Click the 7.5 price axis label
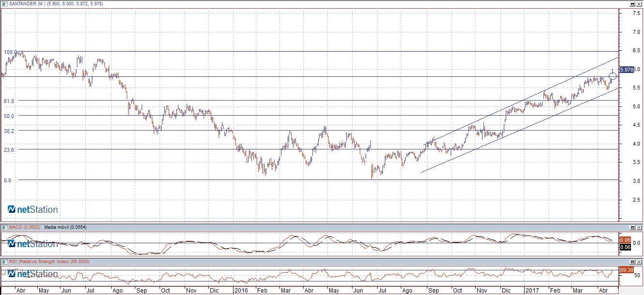 coord(637,13)
